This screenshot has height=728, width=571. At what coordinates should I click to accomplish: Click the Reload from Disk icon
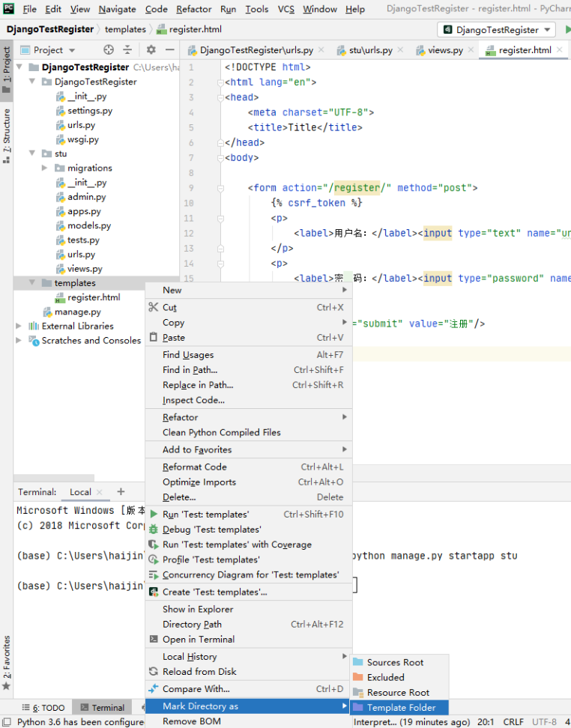coord(154,672)
